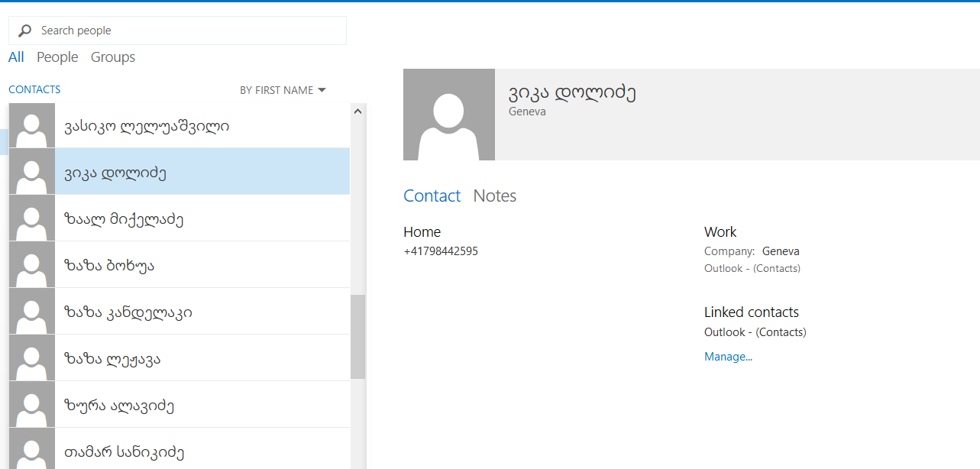The image size is (980, 469).
Task: Select the All filter tab
Action: click(x=16, y=57)
